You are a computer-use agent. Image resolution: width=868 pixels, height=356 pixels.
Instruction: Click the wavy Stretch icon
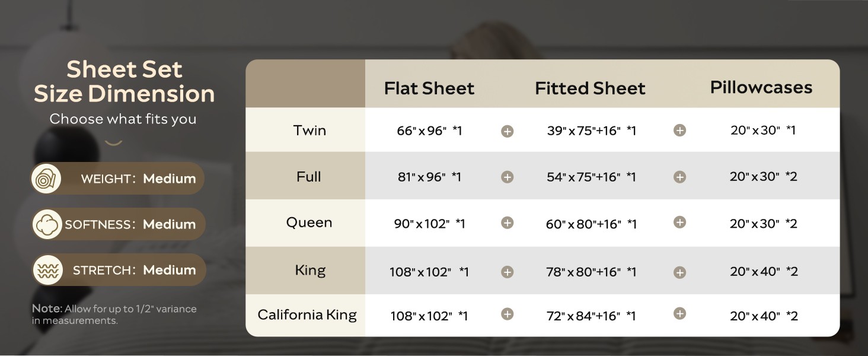pos(47,270)
